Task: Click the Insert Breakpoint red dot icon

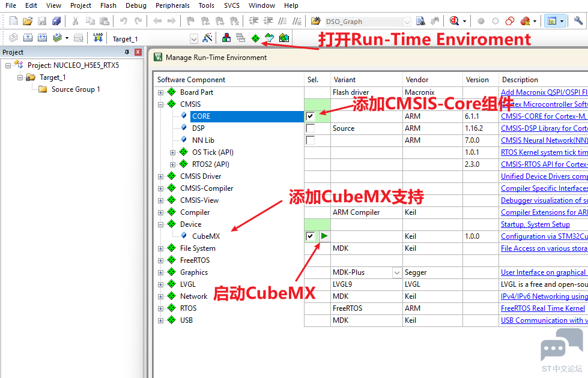Action: point(480,21)
